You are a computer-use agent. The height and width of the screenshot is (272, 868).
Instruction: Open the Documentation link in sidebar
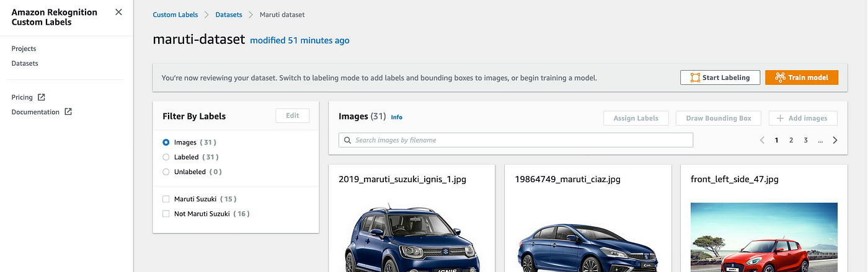(35, 112)
